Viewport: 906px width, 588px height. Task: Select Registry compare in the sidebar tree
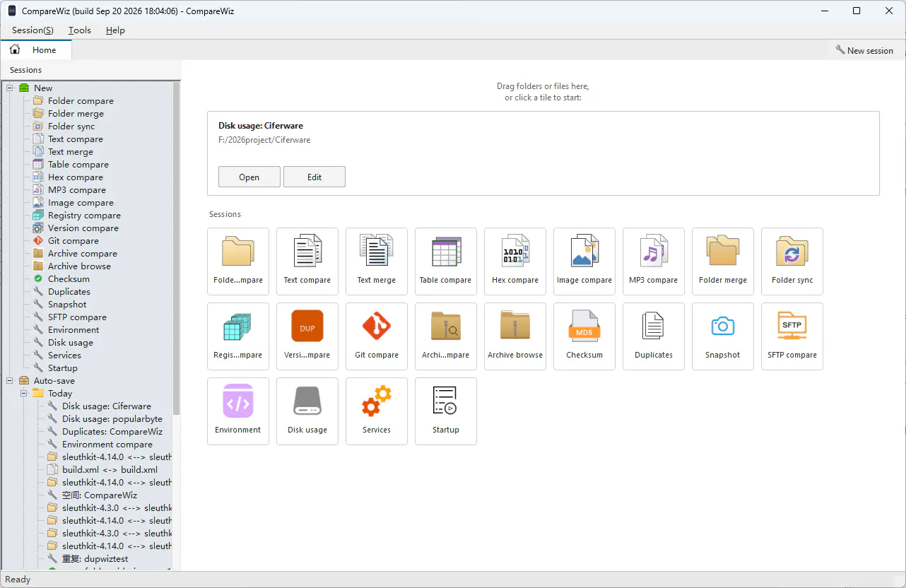[84, 216]
